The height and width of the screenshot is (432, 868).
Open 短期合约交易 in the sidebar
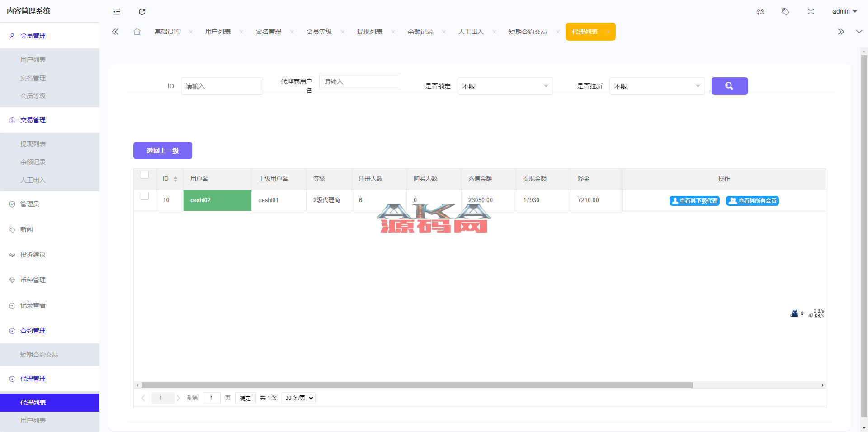coord(39,355)
